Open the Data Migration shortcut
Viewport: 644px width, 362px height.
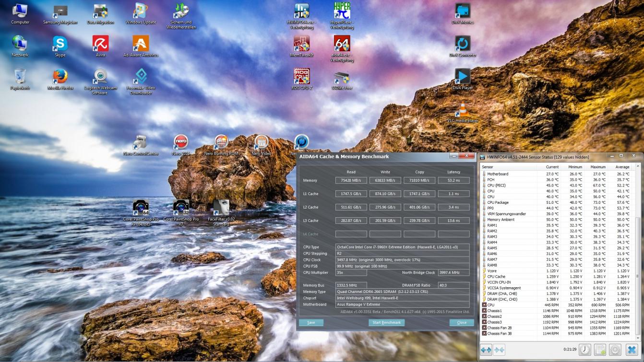pos(100,13)
